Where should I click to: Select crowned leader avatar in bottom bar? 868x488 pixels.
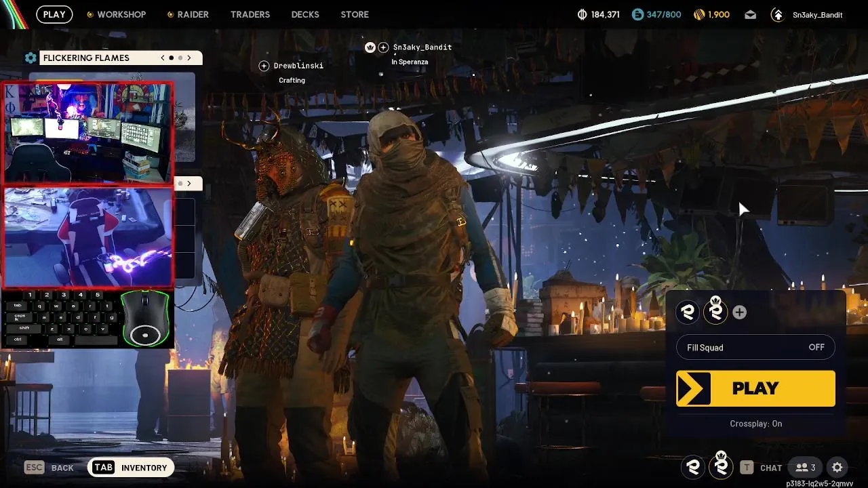coord(721,466)
